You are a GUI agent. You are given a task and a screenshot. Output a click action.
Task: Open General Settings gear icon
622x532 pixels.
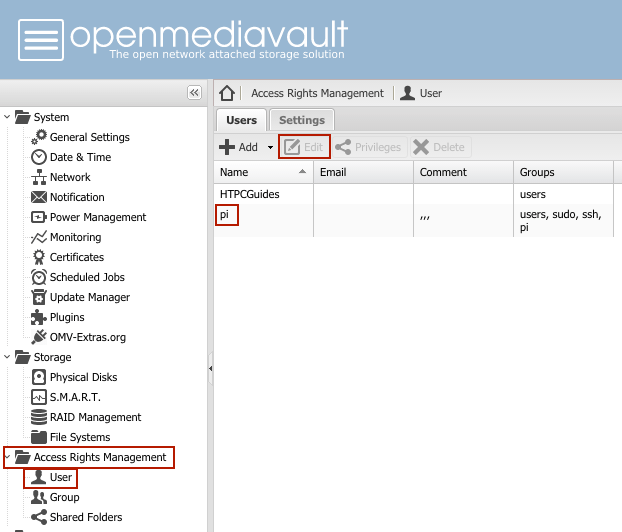click(x=39, y=137)
